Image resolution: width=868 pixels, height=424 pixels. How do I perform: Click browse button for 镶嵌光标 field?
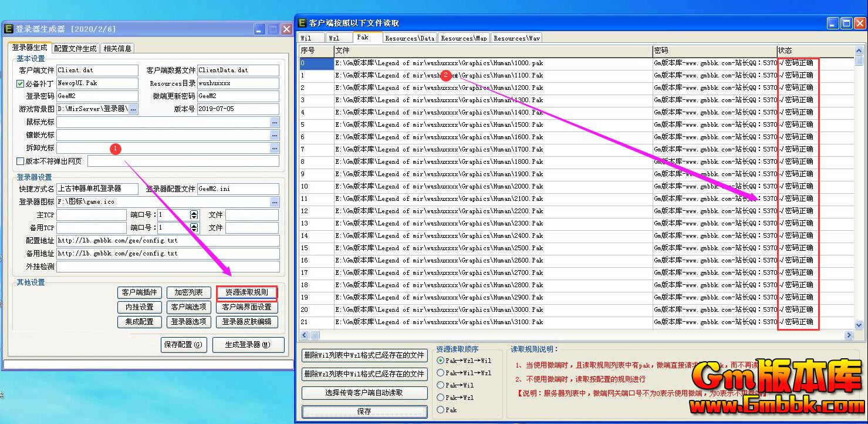click(275, 135)
